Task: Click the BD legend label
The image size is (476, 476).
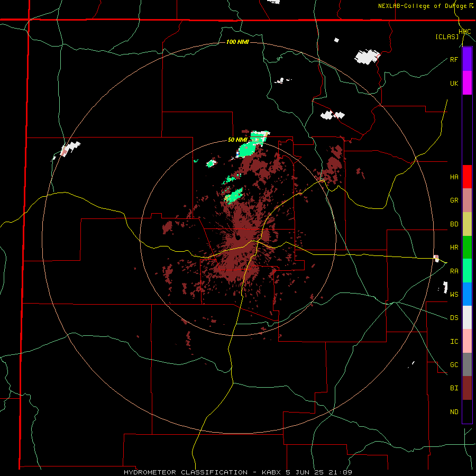Action: click(454, 224)
